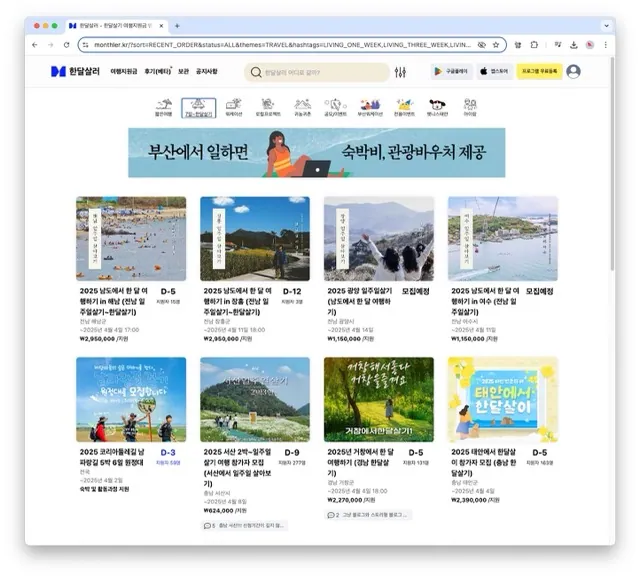Open the user profile avatar icon

point(573,71)
